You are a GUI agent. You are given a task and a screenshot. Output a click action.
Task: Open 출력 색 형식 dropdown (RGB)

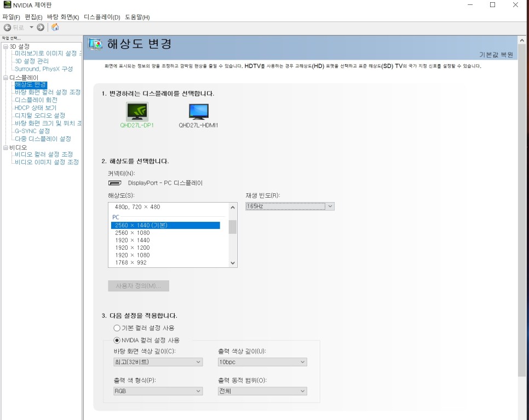pos(158,391)
